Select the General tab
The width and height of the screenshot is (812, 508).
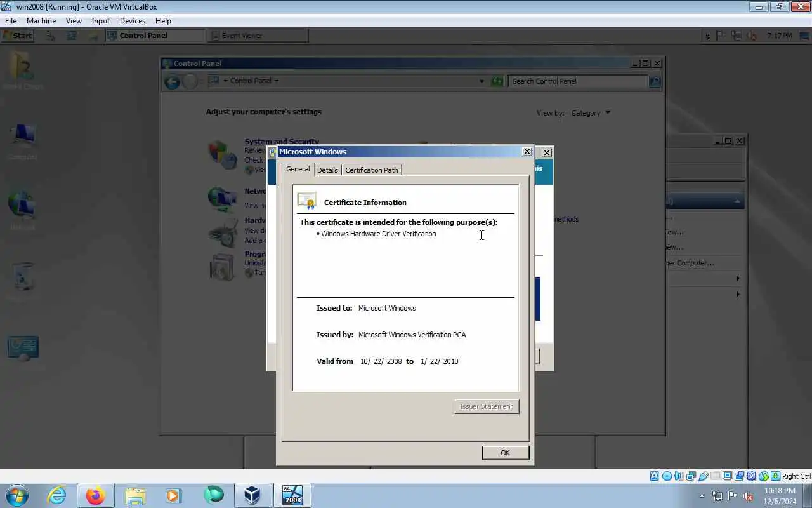tap(298, 169)
